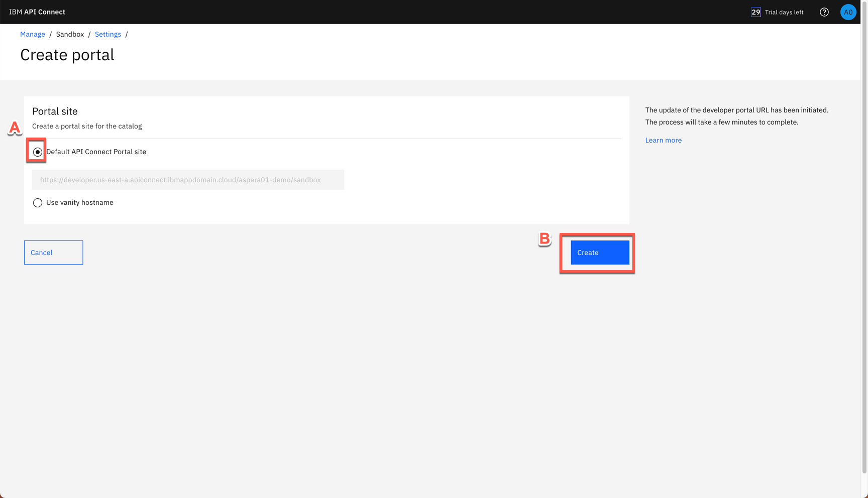868x498 pixels.
Task: Click the IBM API Connect logo
Action: [x=37, y=12]
